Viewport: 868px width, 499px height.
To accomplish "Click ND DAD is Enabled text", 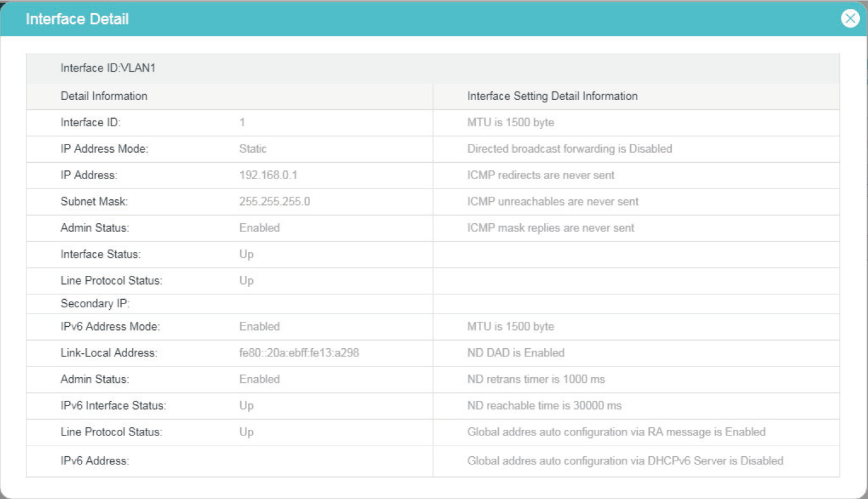I will (x=516, y=353).
